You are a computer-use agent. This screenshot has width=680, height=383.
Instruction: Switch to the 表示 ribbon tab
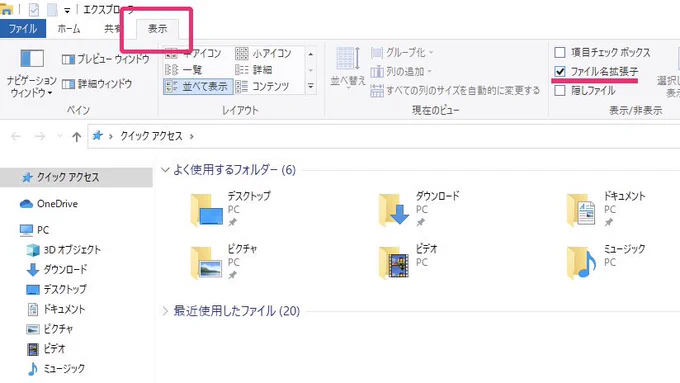click(157, 29)
